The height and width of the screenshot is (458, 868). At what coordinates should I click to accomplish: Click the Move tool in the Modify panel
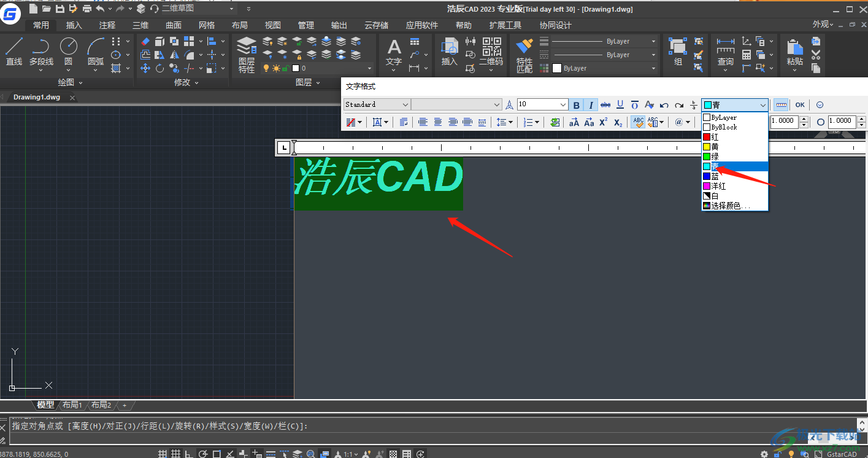click(145, 68)
